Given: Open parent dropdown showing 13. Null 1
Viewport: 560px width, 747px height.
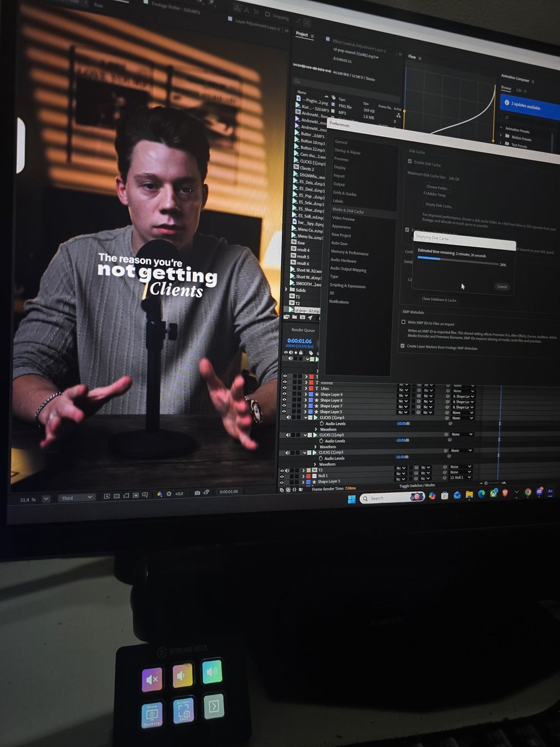Looking at the screenshot, I should pyautogui.click(x=460, y=477).
